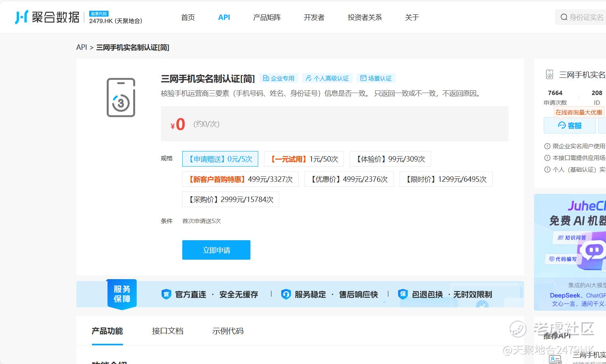Viewport: 606px width, 364px height.
Task: Click the price ¥0 value
Action: [x=178, y=124]
